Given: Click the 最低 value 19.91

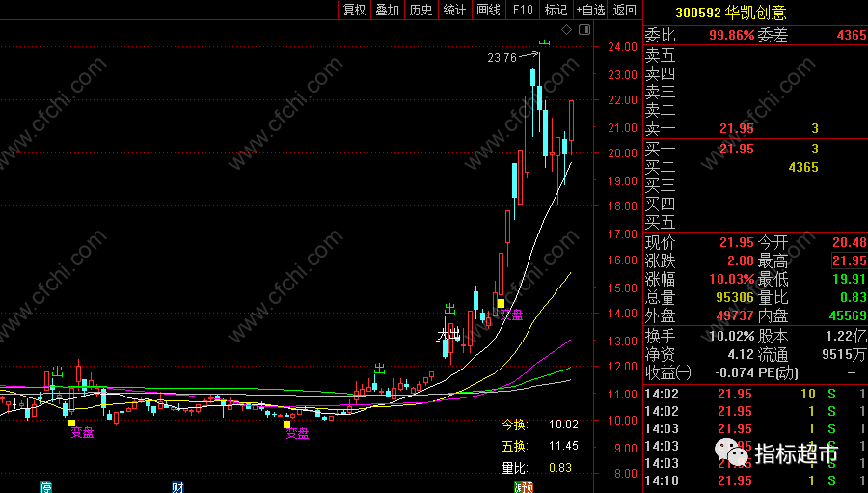Looking at the screenshot, I should tap(850, 279).
